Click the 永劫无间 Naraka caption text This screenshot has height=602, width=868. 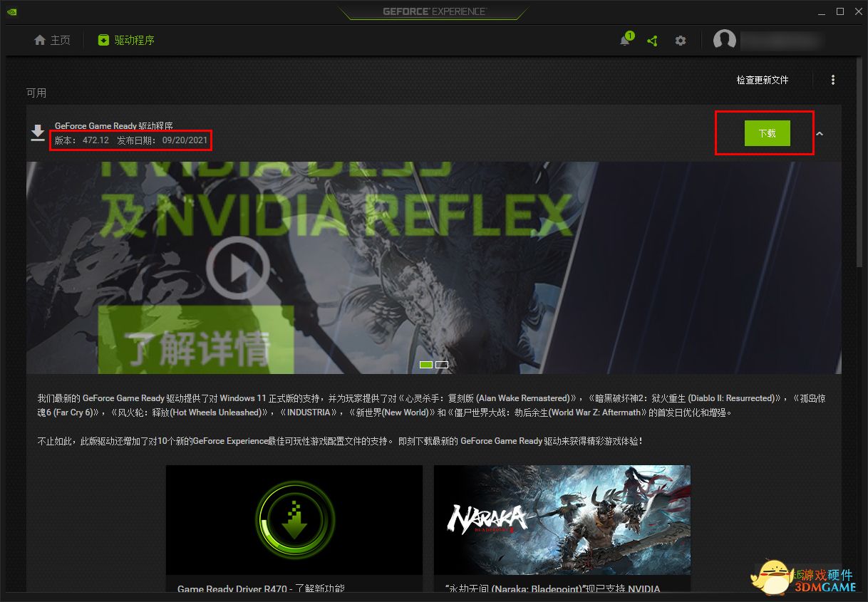click(x=552, y=589)
